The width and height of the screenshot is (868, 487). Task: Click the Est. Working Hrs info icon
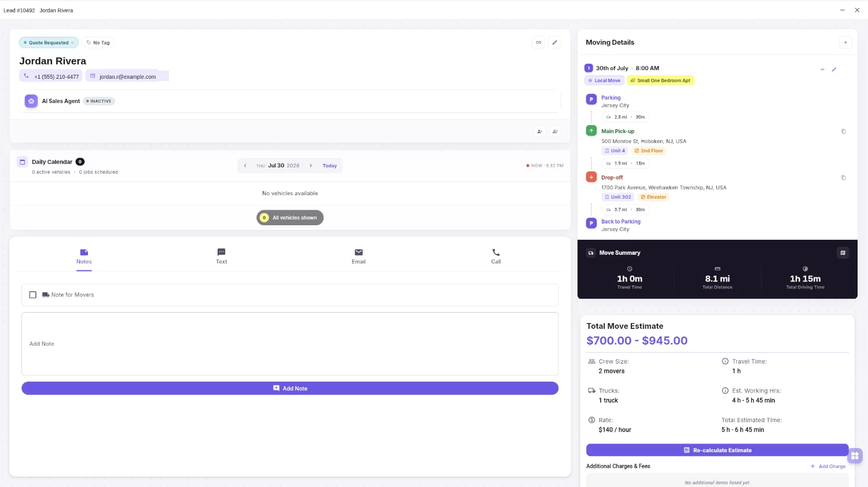coord(725,391)
